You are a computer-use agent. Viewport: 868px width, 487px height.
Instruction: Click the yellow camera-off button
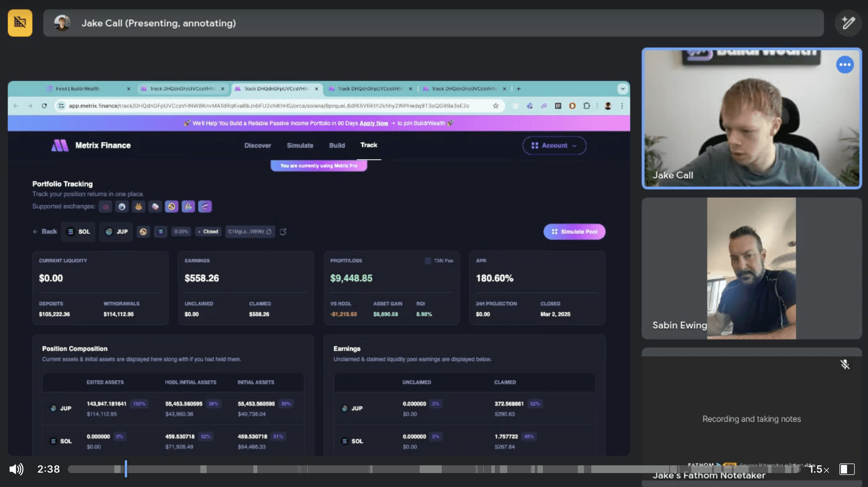click(20, 23)
